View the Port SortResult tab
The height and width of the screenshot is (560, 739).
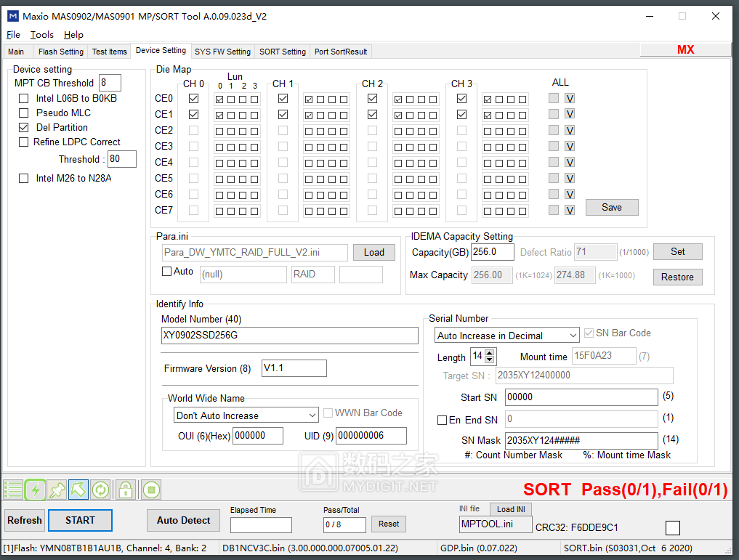341,52
